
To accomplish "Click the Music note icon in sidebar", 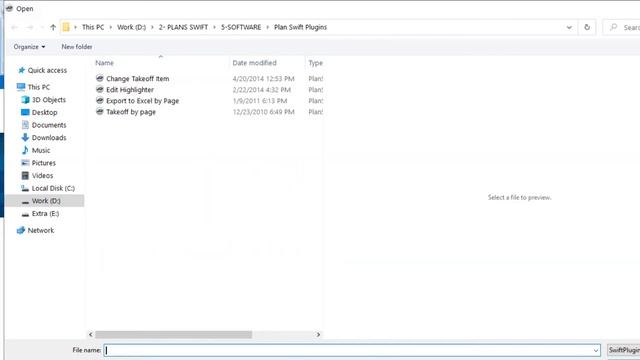I will (x=25, y=150).
